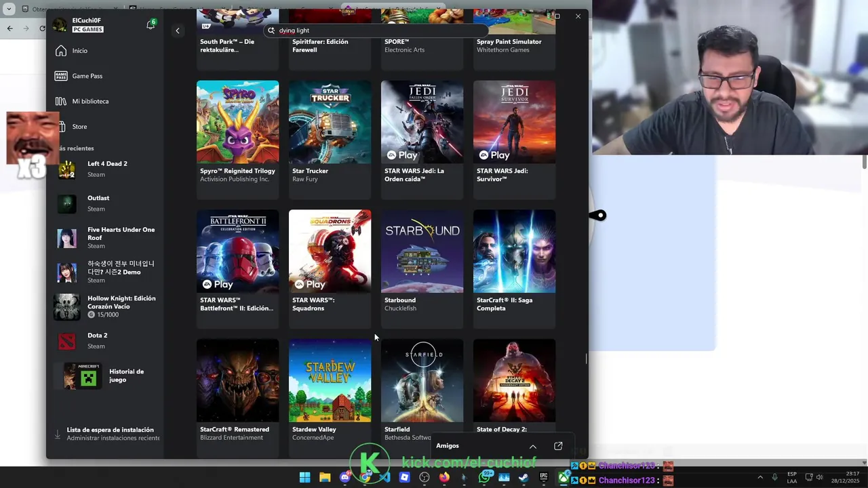Open the volume tray icon
Image resolution: width=868 pixels, height=488 pixels.
tap(820, 477)
